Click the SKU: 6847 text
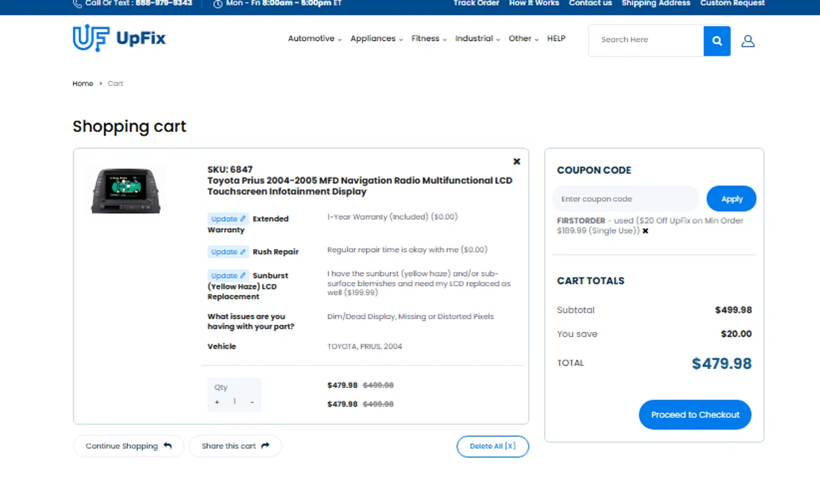This screenshot has width=820, height=504. point(230,169)
